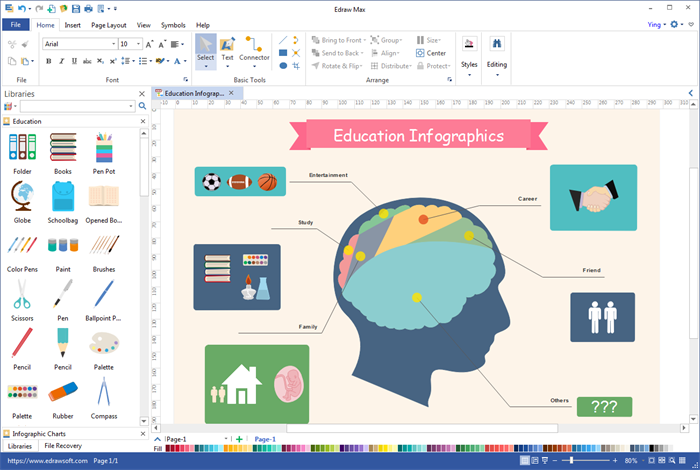Select the Connector tool
700x470 pixels.
(254, 48)
